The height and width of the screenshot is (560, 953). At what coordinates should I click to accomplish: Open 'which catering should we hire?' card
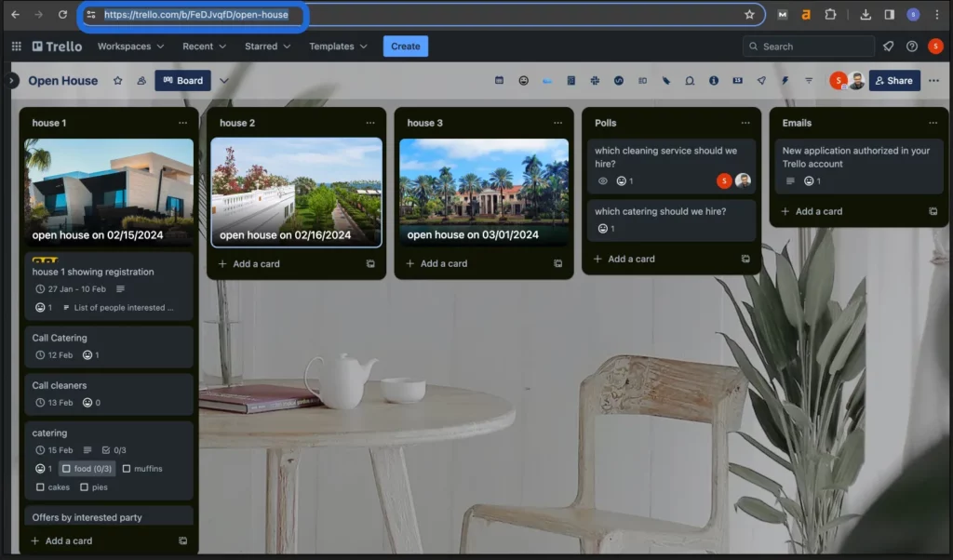(x=672, y=220)
